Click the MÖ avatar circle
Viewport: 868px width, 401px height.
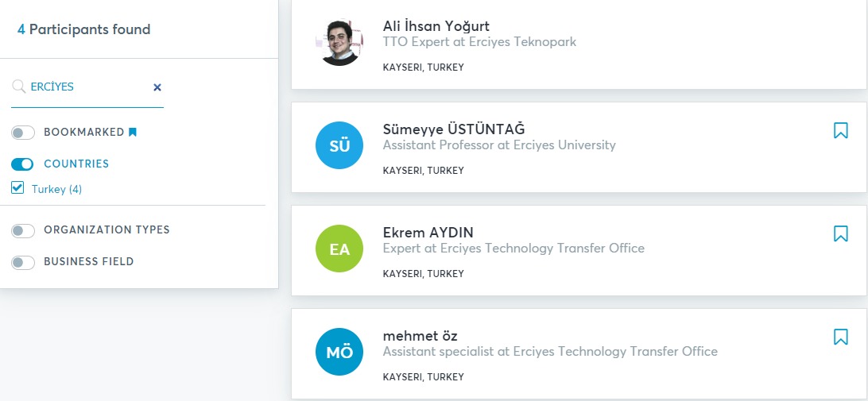339,353
